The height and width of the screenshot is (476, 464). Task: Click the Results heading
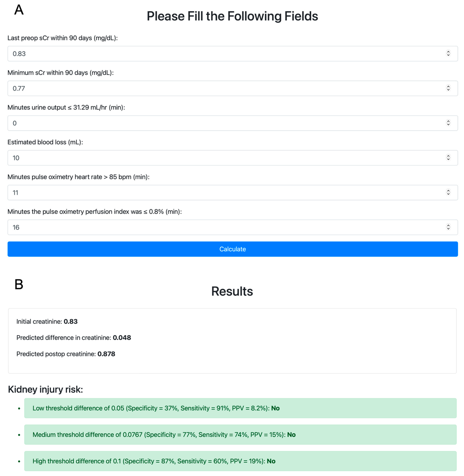232,291
